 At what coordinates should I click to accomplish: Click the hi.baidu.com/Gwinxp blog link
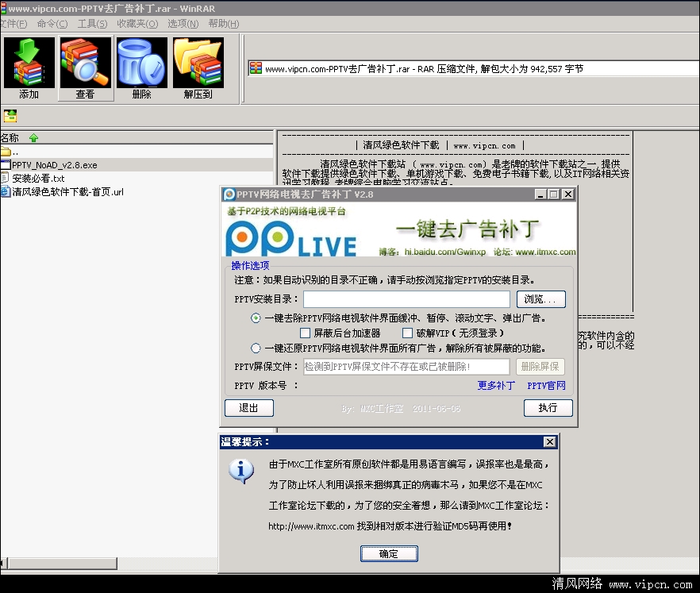(445, 252)
